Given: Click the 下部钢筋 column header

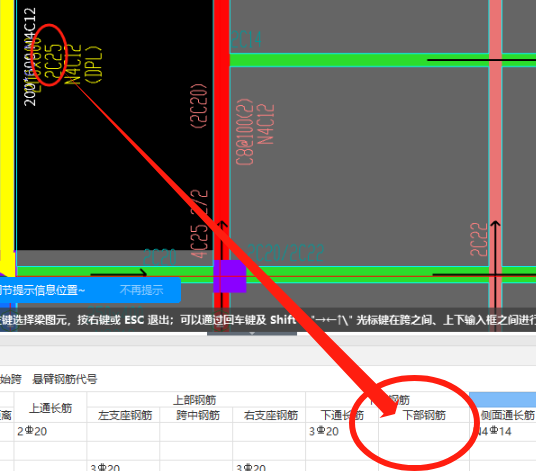Looking at the screenshot, I should click(424, 415).
